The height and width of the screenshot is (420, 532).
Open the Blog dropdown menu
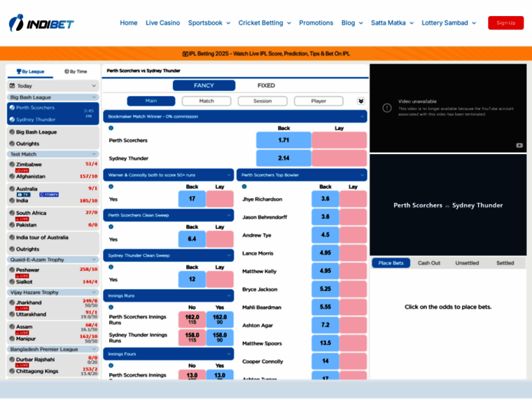(352, 22)
